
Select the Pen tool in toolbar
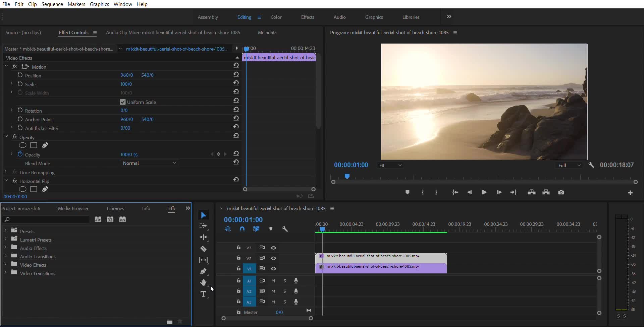click(x=203, y=271)
